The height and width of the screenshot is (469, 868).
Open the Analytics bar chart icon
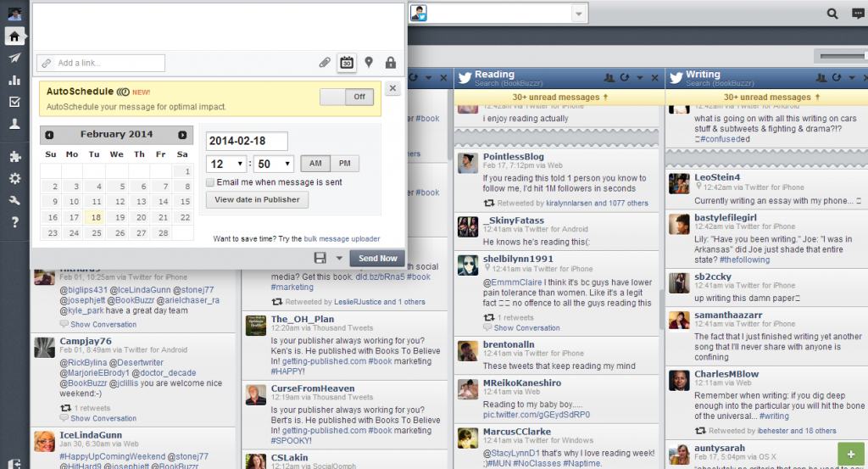[14, 81]
